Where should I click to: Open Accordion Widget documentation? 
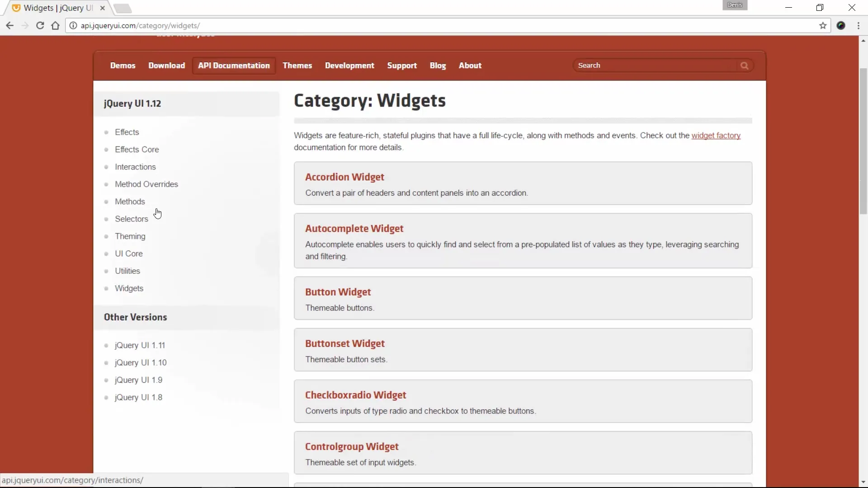(x=344, y=177)
